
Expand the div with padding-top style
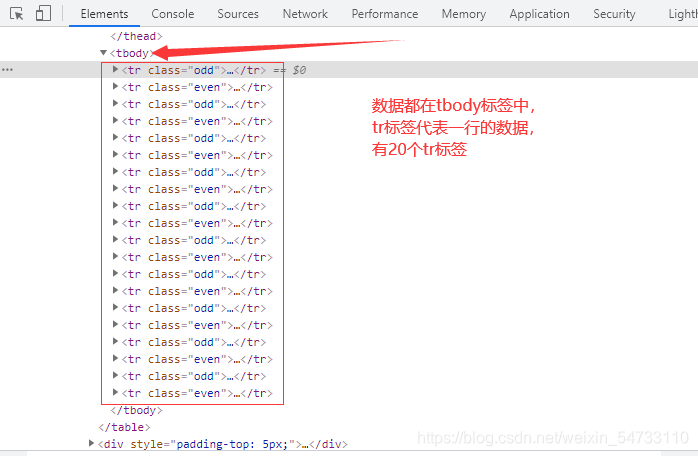[91, 444]
